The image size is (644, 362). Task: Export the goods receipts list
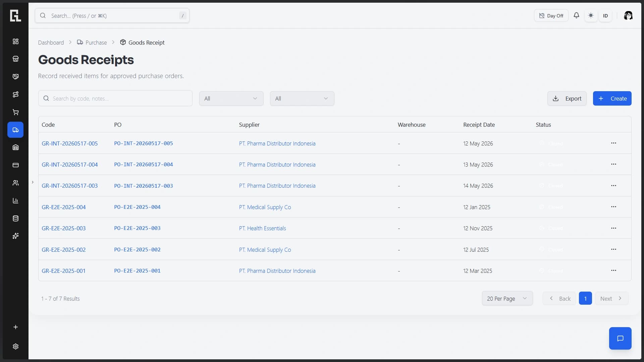click(x=567, y=99)
